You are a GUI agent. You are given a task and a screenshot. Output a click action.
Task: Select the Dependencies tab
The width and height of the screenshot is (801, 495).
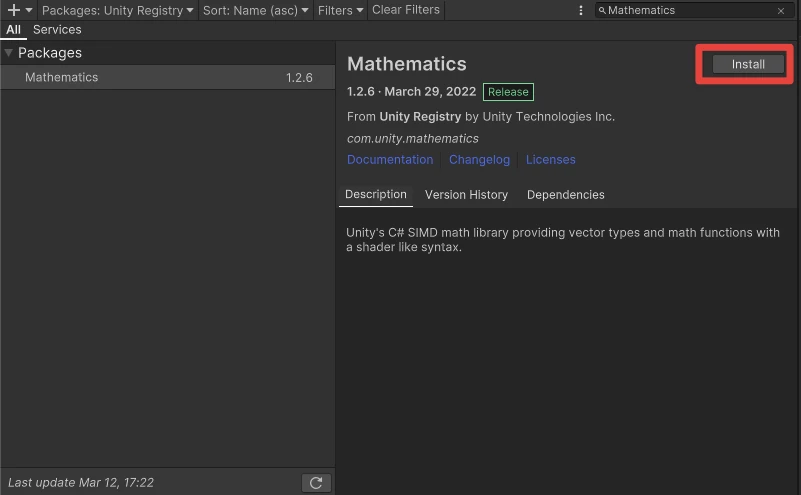[566, 195]
